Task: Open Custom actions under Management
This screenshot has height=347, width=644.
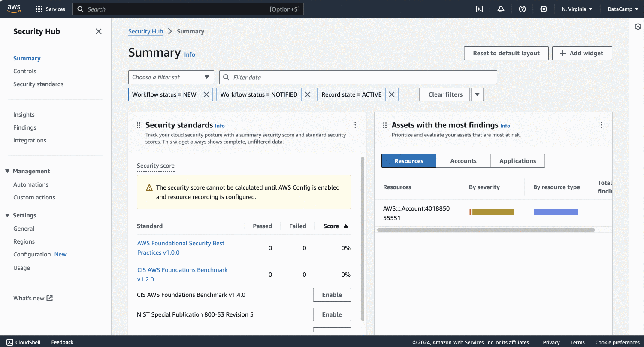Action: [34, 197]
